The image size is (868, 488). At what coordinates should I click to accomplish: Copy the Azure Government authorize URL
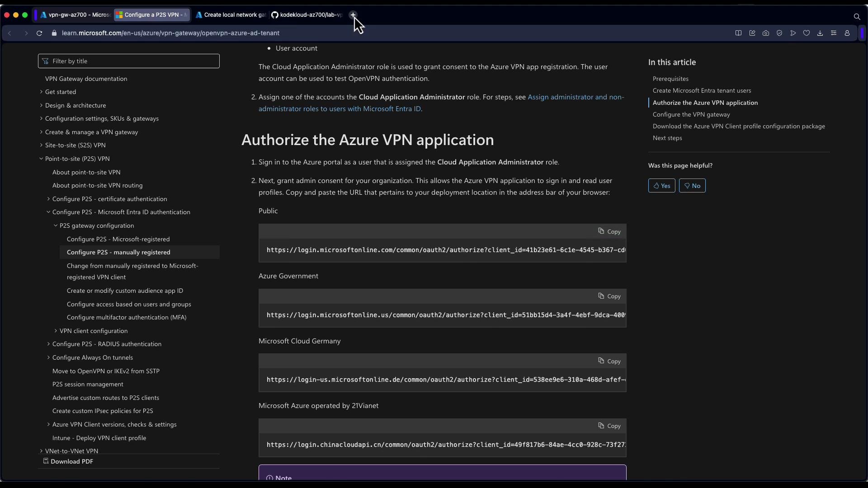(609, 296)
